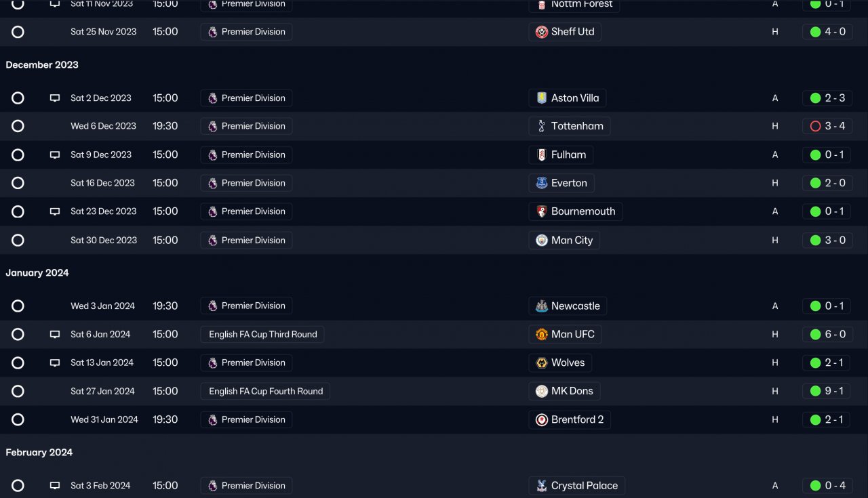The image size is (868, 498).
Task: Click the Aston Villa club crest icon
Action: click(541, 98)
